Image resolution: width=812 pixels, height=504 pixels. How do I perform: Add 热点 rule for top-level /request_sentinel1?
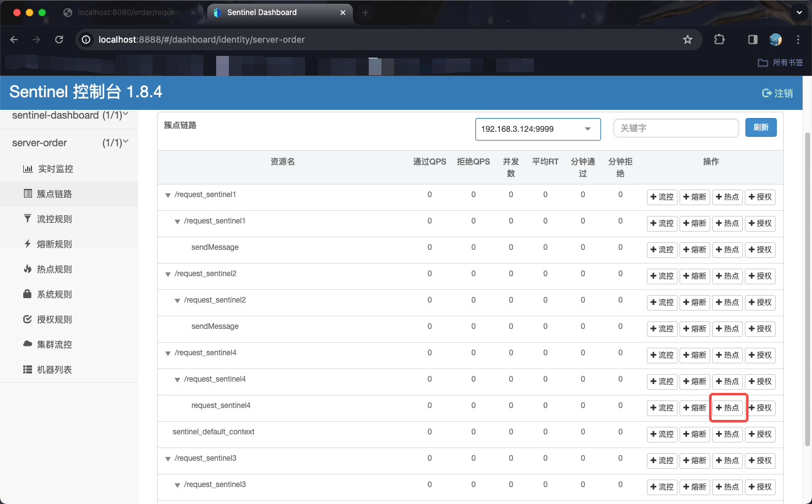[x=727, y=197]
